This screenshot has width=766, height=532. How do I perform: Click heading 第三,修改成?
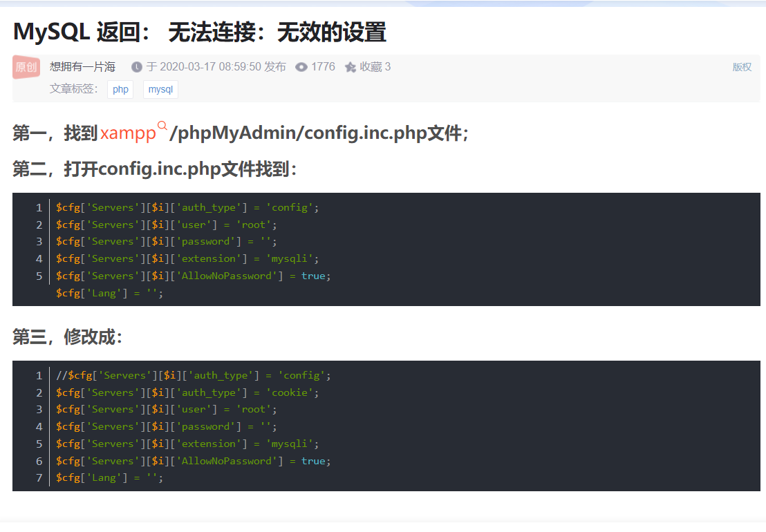click(x=68, y=336)
